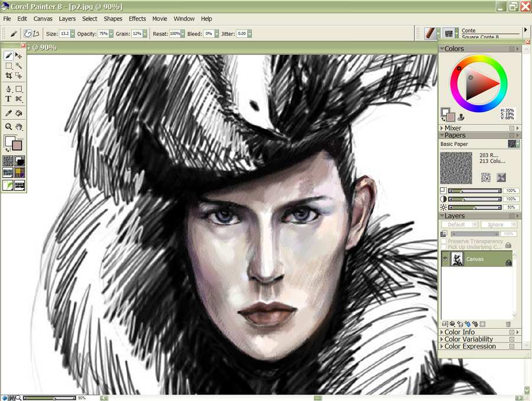
Task: Collapse the Colors palette
Action: pos(442,49)
